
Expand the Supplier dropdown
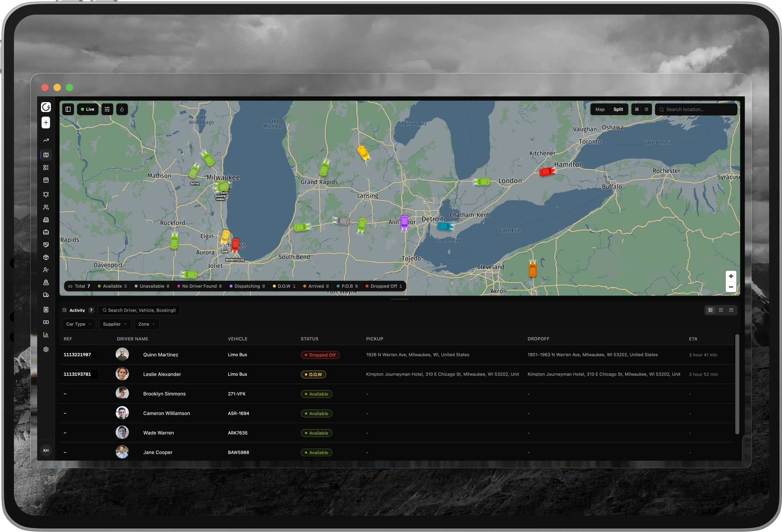(x=115, y=324)
